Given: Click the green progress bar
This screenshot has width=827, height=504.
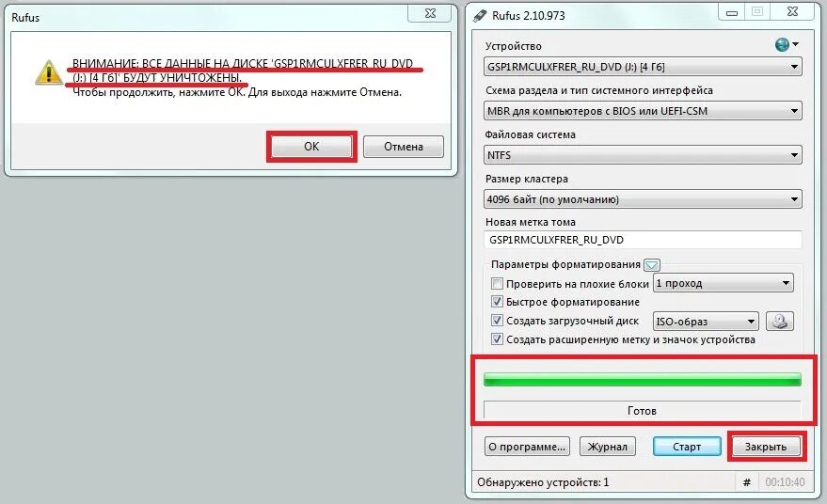Looking at the screenshot, I should pyautogui.click(x=643, y=379).
